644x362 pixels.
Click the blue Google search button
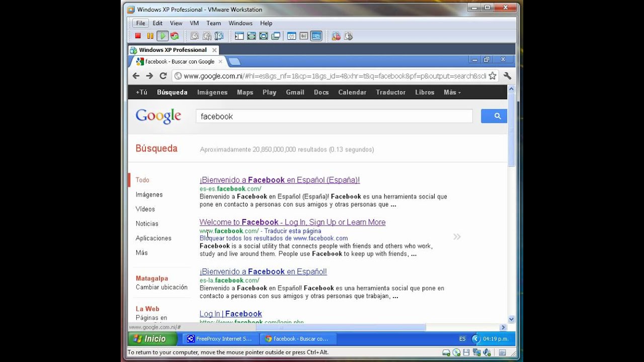494,116
